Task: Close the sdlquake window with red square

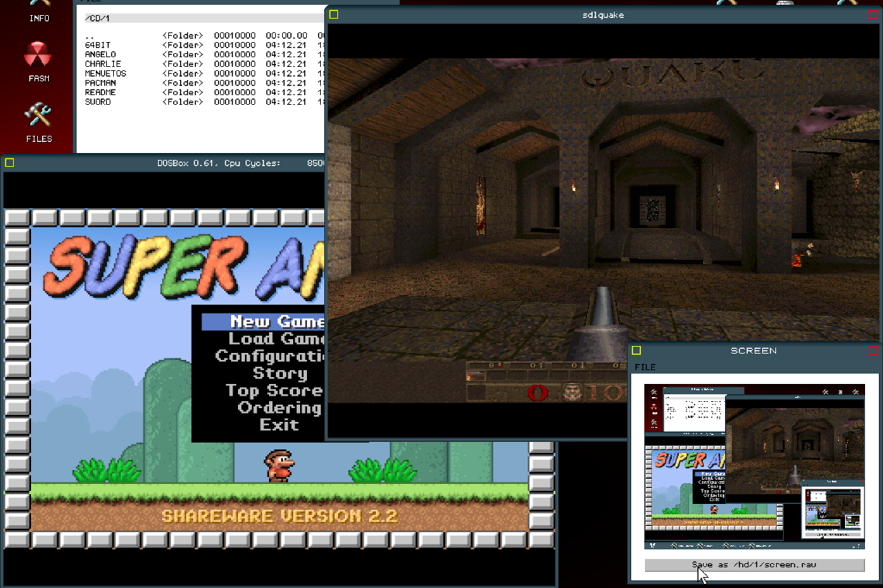Action: 874,14
